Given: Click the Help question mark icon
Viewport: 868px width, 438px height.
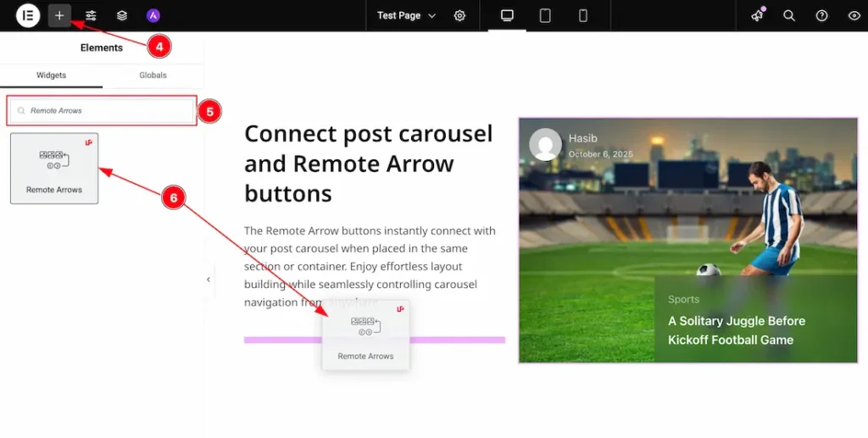Looking at the screenshot, I should coord(821,15).
